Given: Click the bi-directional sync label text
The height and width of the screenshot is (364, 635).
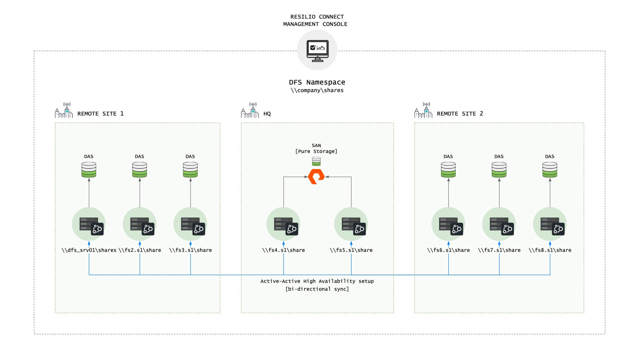Looking at the screenshot, I should (317, 289).
